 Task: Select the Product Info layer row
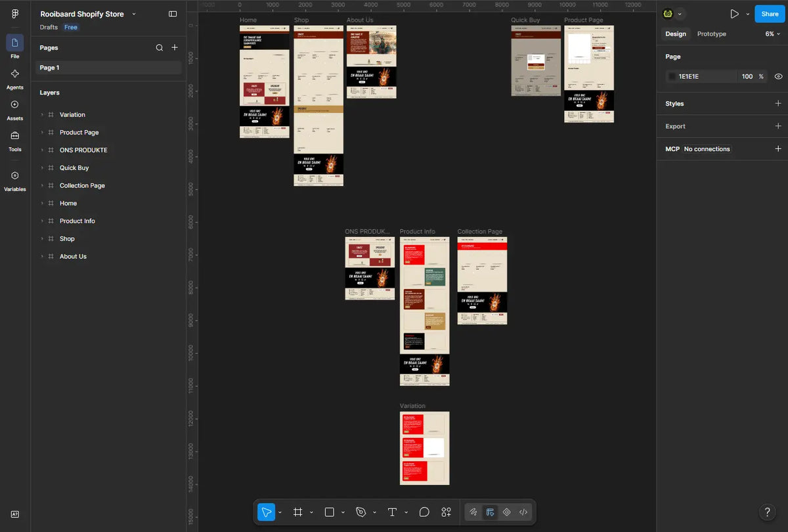(108, 221)
